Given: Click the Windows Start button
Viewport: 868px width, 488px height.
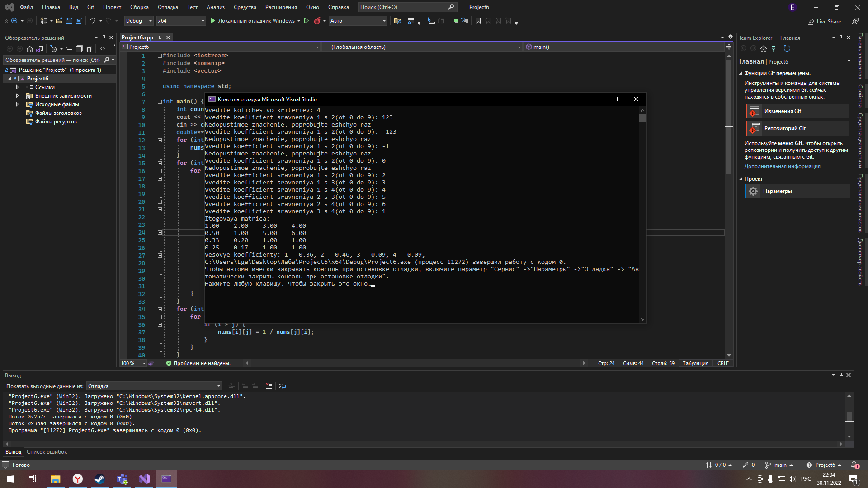Looking at the screenshot, I should [11, 479].
